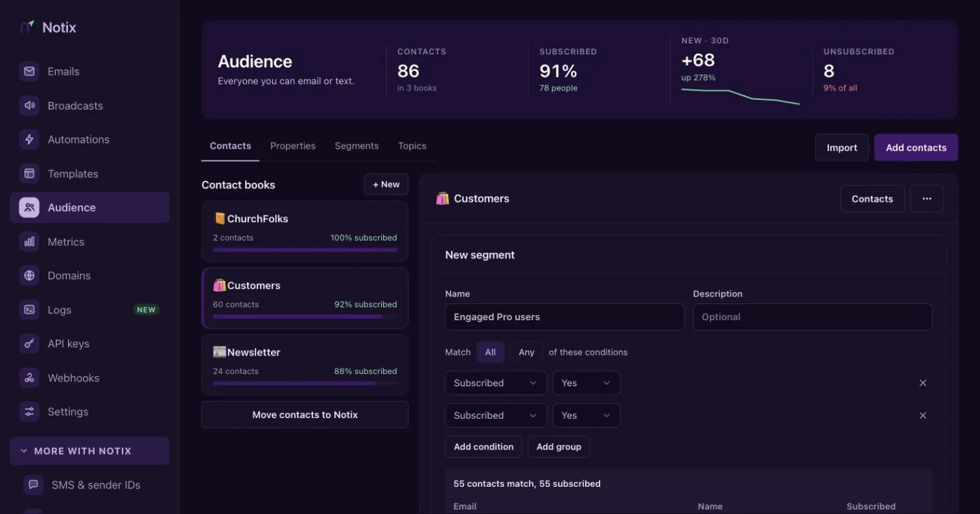Open the first condition's Yes value dropdown
Viewport: 980px width, 514px height.
tap(587, 383)
